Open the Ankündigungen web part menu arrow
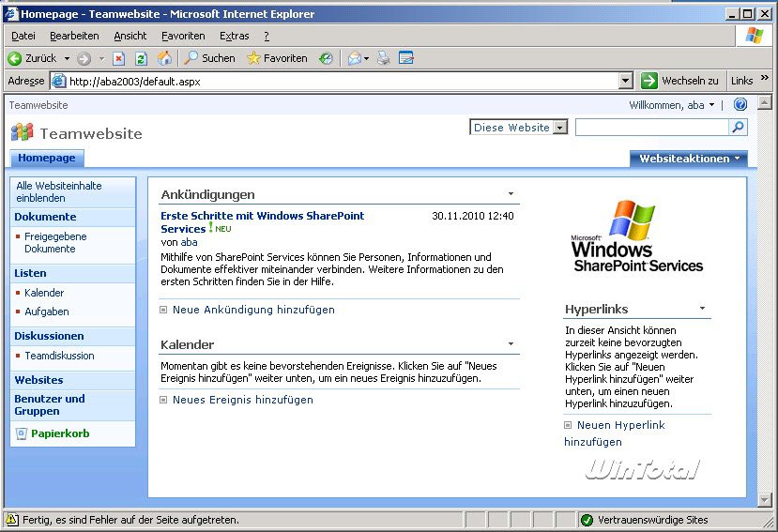 [x=511, y=194]
